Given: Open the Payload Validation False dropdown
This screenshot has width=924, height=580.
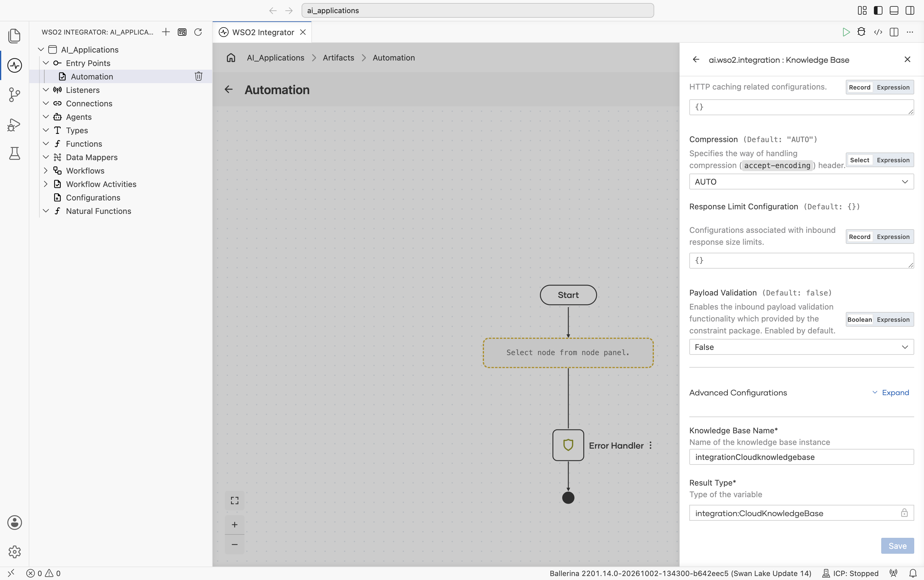Looking at the screenshot, I should tap(801, 347).
